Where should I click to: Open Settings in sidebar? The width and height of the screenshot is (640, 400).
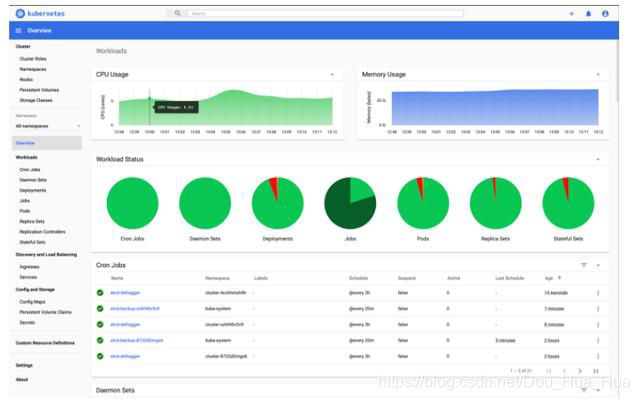click(24, 366)
